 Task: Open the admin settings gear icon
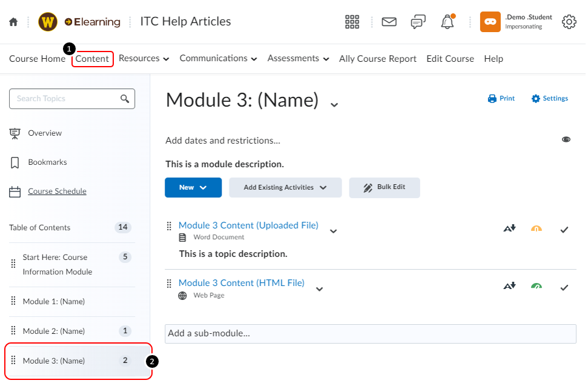coord(569,21)
